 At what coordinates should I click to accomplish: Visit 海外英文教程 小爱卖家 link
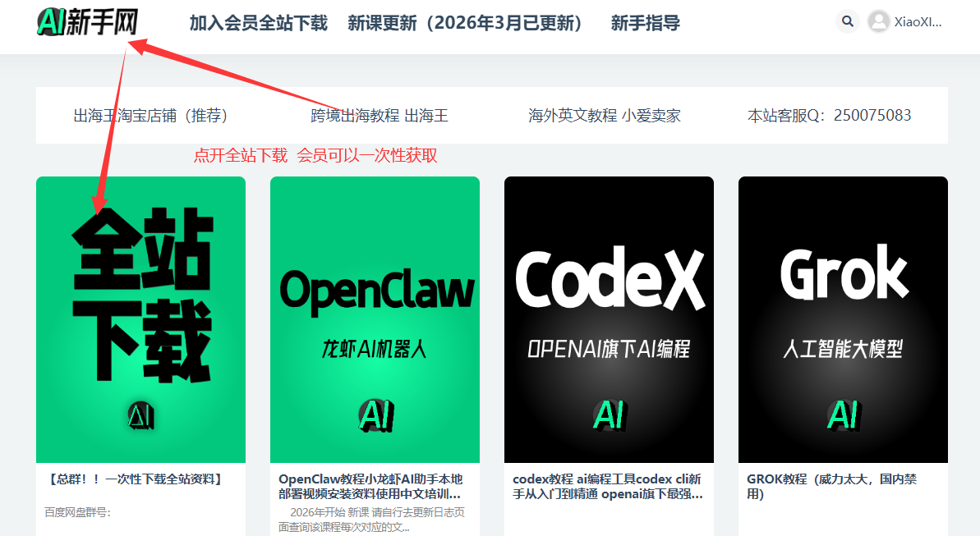(x=604, y=116)
